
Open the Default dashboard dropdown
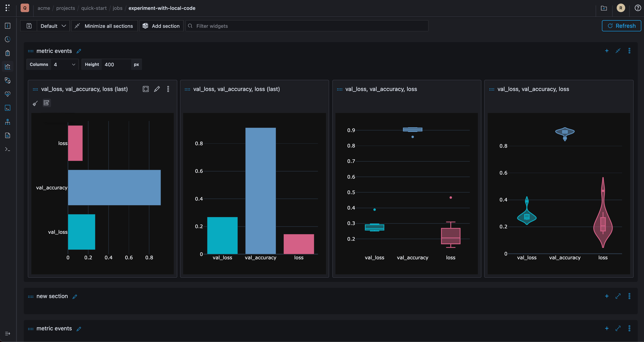tap(53, 26)
